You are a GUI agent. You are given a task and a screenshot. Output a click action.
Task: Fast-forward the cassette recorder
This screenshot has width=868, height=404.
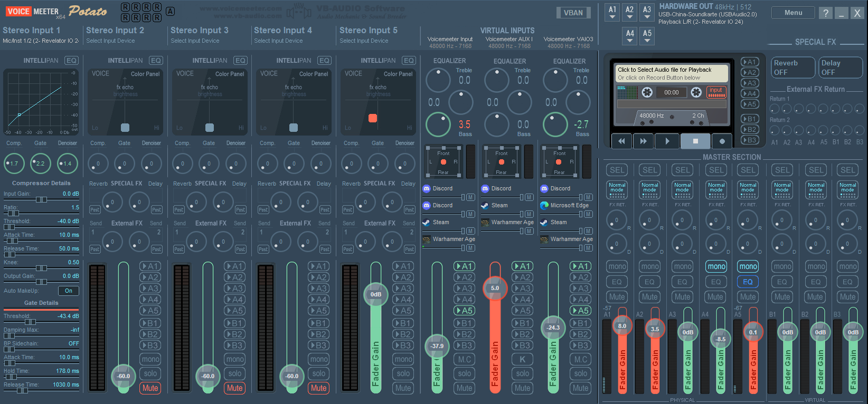point(644,141)
